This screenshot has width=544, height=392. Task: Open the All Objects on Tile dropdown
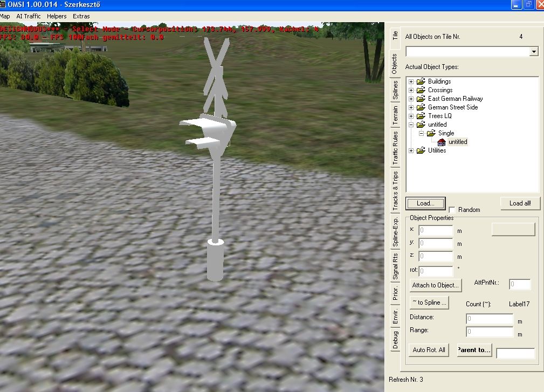tap(534, 52)
